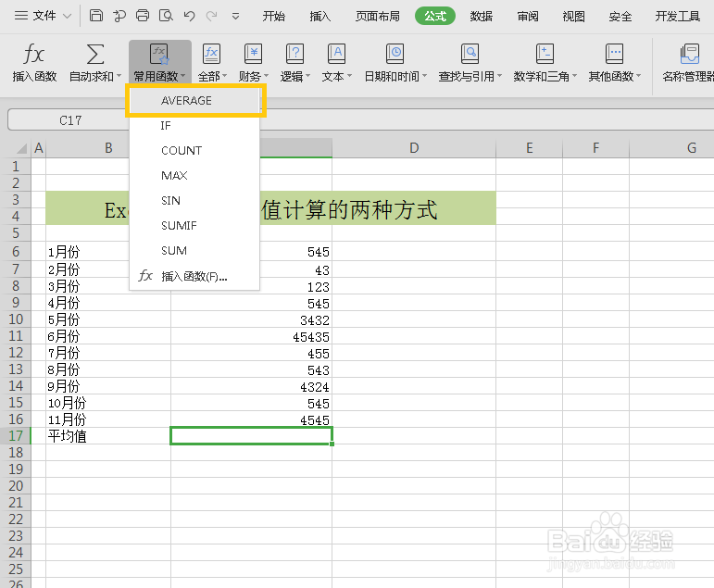
Task: Choose IF from the function list
Action: [194, 125]
